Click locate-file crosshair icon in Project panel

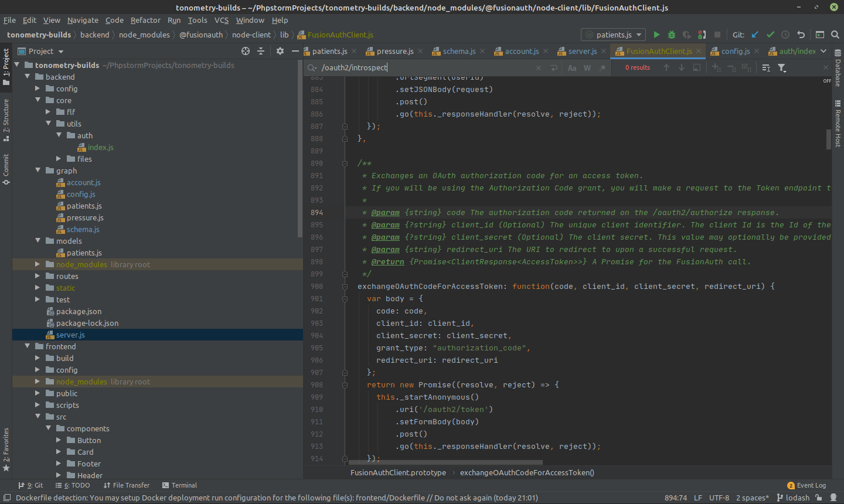(246, 51)
